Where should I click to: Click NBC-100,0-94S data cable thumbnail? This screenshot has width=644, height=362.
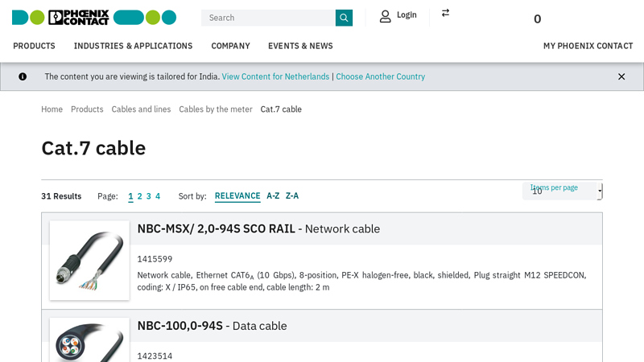89,340
